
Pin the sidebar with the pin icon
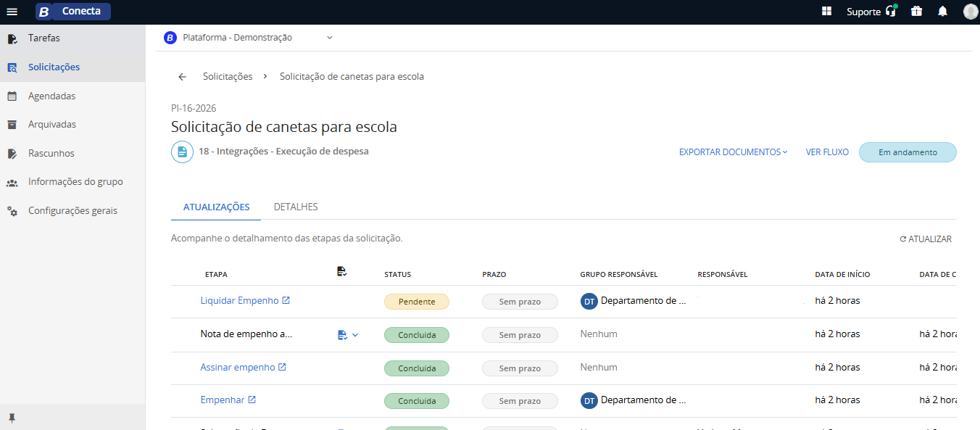point(12,418)
